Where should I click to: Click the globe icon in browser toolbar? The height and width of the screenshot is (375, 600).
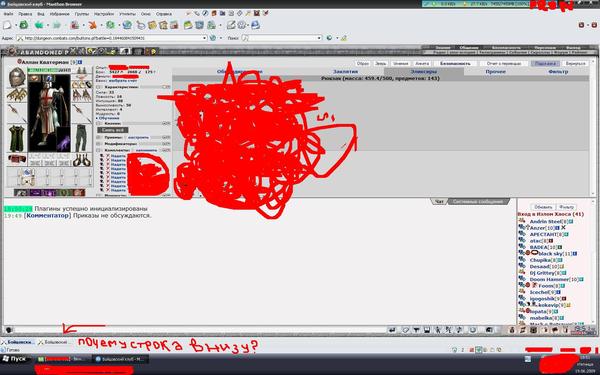click(127, 25)
